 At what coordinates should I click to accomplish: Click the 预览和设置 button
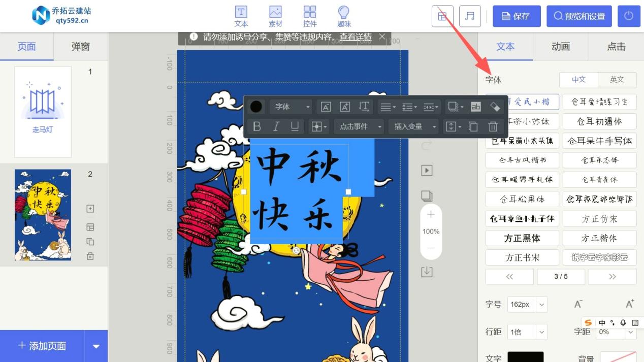point(579,16)
